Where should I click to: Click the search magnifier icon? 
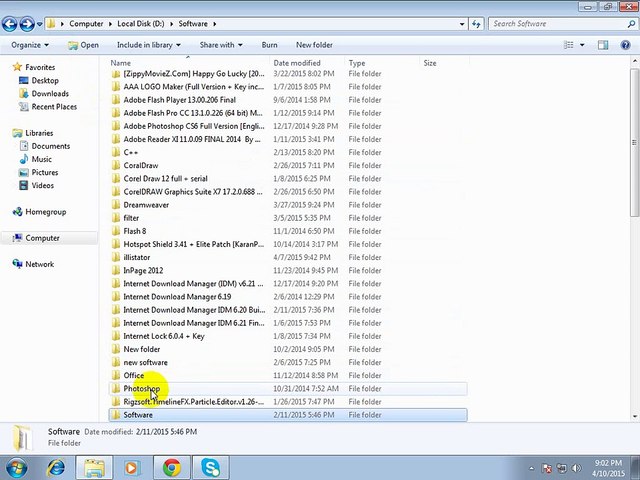coord(631,24)
